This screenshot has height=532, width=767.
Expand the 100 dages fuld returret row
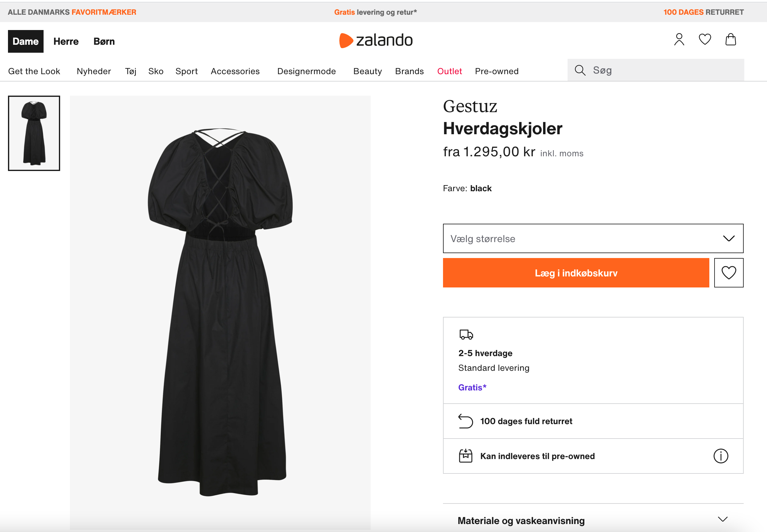click(593, 421)
